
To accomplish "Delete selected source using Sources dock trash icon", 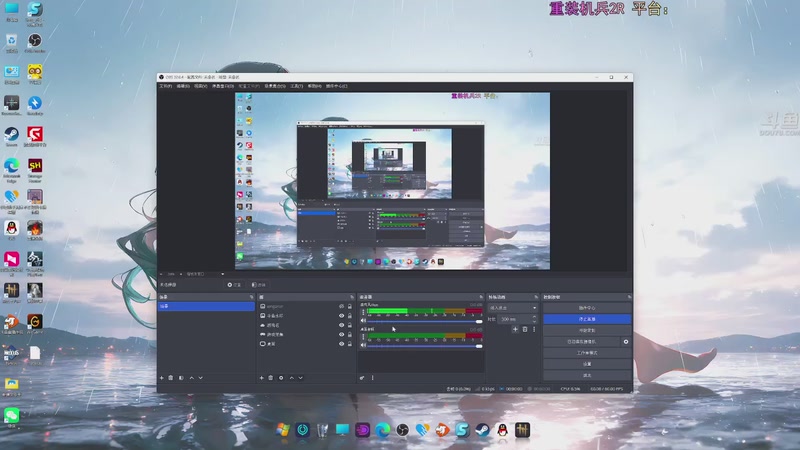I will (271, 378).
